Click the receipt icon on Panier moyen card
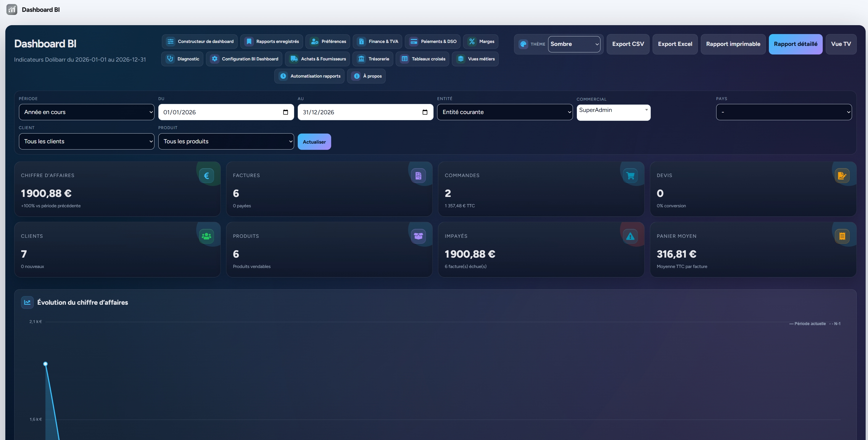Image resolution: width=868 pixels, height=440 pixels. pos(842,236)
